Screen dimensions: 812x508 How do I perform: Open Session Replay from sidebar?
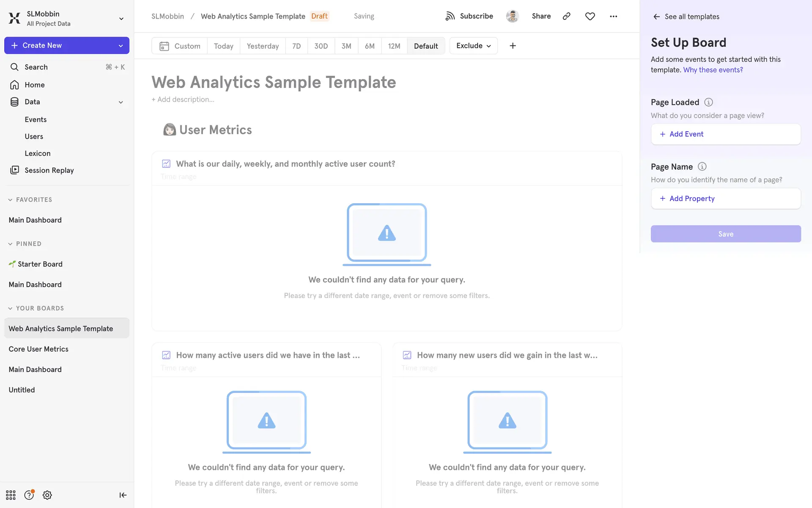(49, 170)
